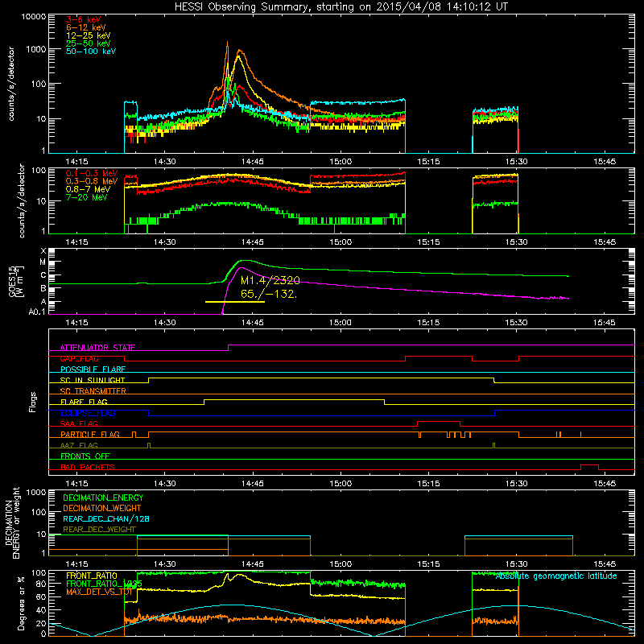Select the SC_TRANSMITTER flag label

(x=93, y=390)
